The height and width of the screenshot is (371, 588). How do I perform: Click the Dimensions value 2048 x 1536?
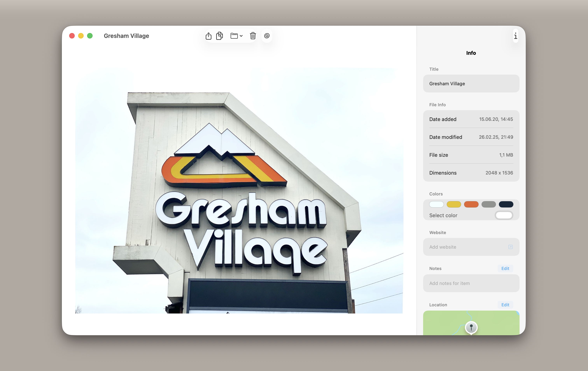499,173
